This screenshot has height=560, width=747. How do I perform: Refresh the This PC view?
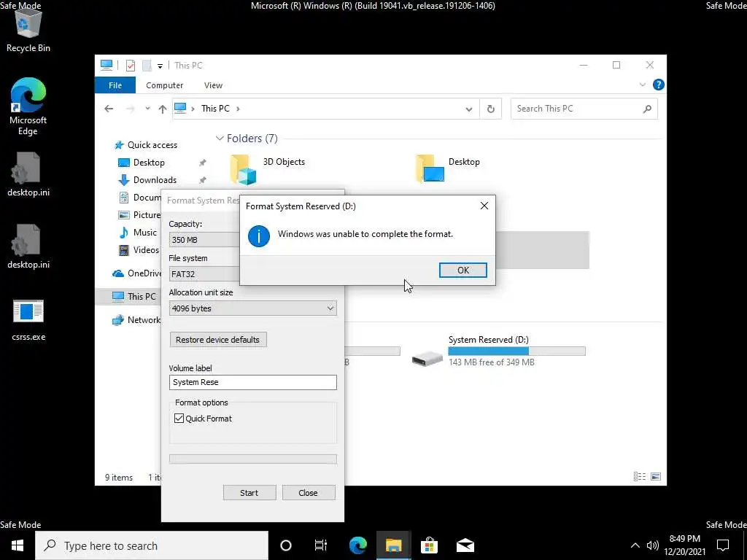tap(491, 109)
